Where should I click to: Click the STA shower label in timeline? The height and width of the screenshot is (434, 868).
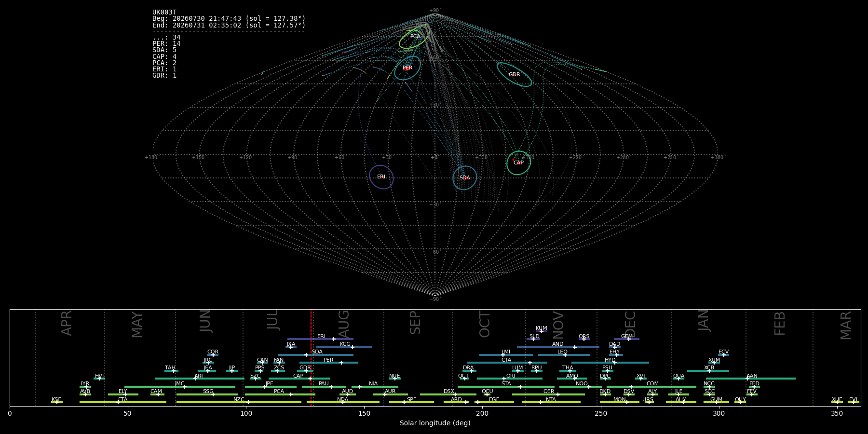point(506,384)
